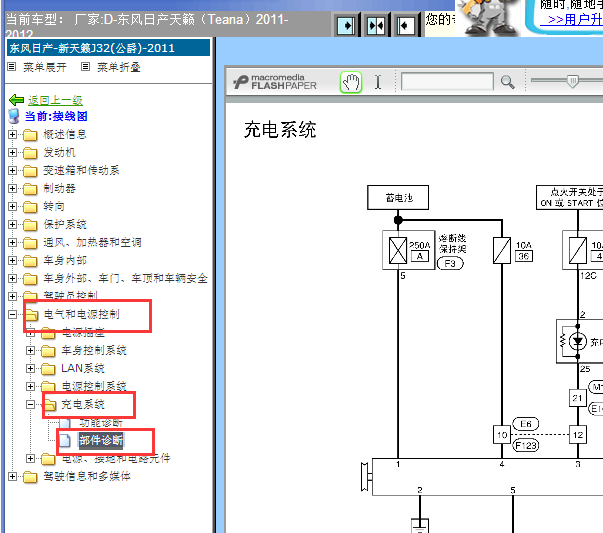Select the FlashPaper text selection tool
Screen dimensions: 603x533
tap(378, 82)
